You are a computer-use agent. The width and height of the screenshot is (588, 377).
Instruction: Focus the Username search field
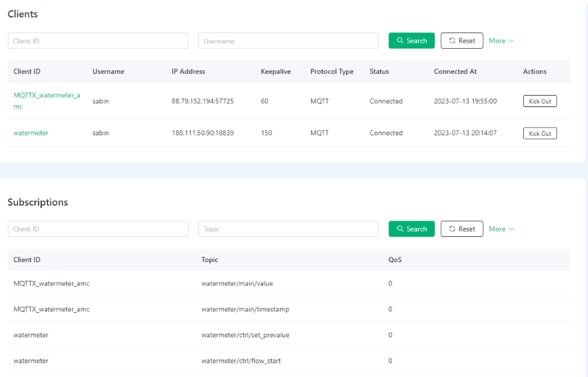288,41
